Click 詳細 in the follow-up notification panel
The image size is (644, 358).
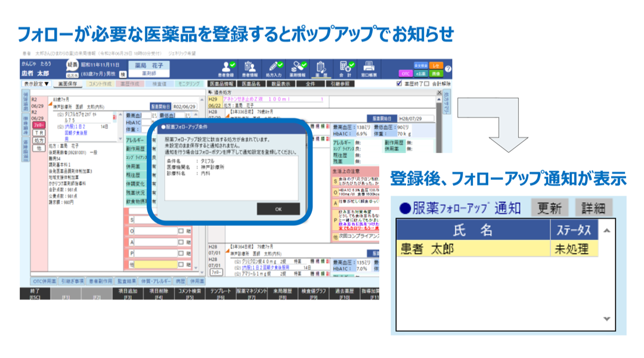(593, 208)
